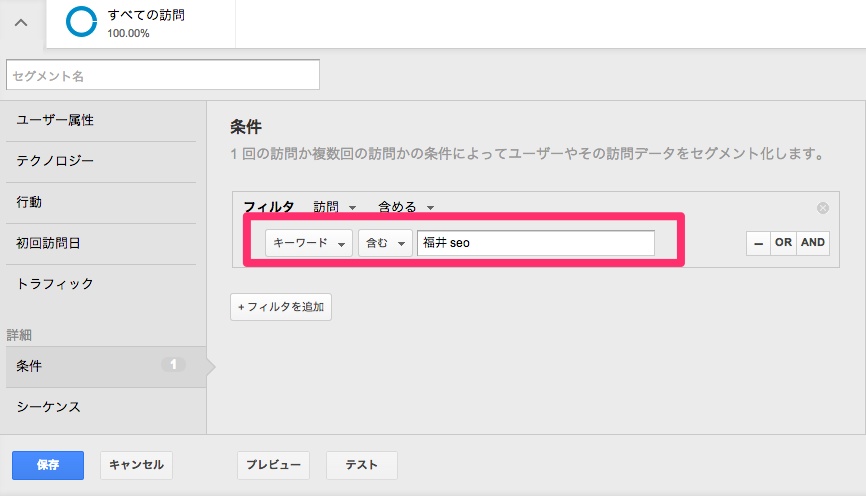Click the keyword value field containing 福井 seo
The width and height of the screenshot is (866, 496).
pos(535,243)
